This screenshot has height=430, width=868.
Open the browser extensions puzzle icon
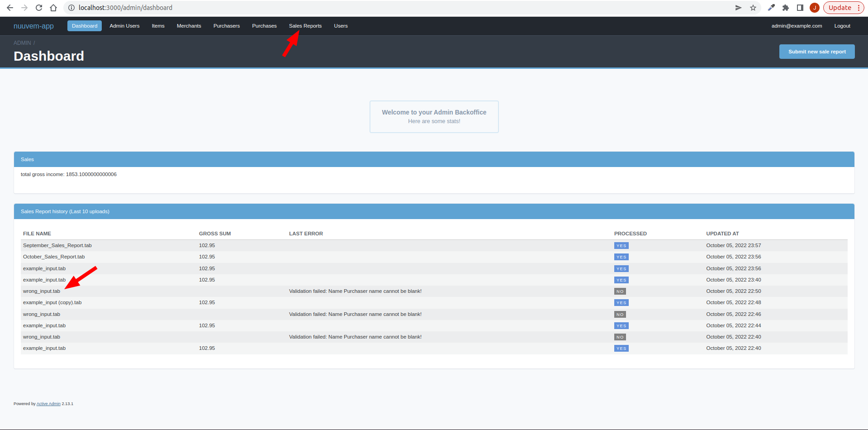tap(786, 8)
